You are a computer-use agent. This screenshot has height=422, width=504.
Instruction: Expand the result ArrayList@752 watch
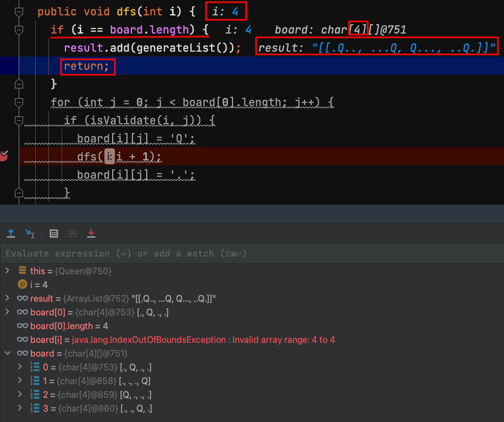(7, 298)
